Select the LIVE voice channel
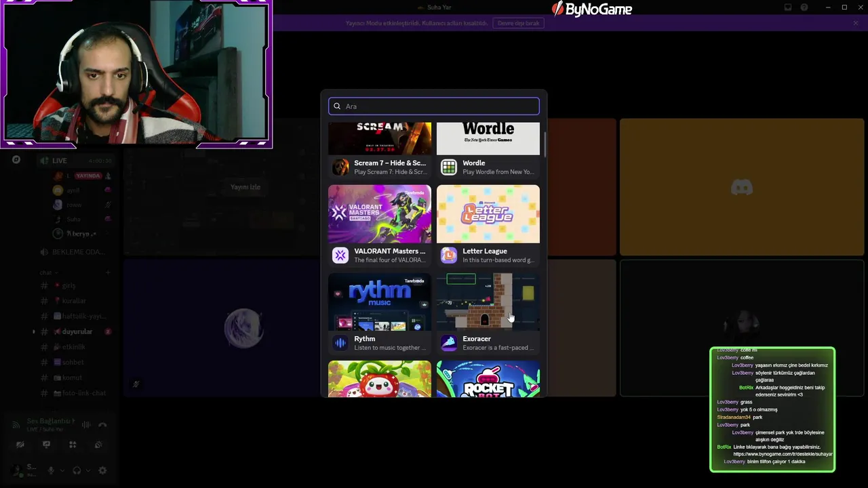 75,161
